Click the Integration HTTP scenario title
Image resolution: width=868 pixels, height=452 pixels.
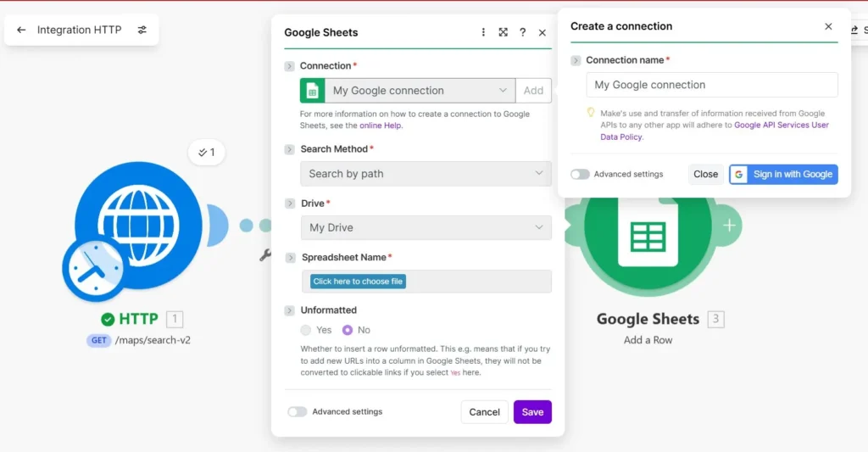point(79,30)
